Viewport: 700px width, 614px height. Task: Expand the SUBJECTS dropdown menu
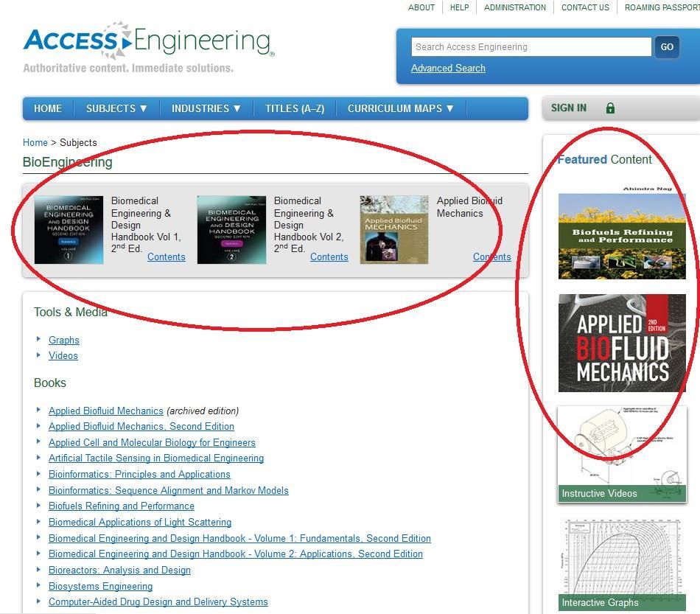point(116,108)
